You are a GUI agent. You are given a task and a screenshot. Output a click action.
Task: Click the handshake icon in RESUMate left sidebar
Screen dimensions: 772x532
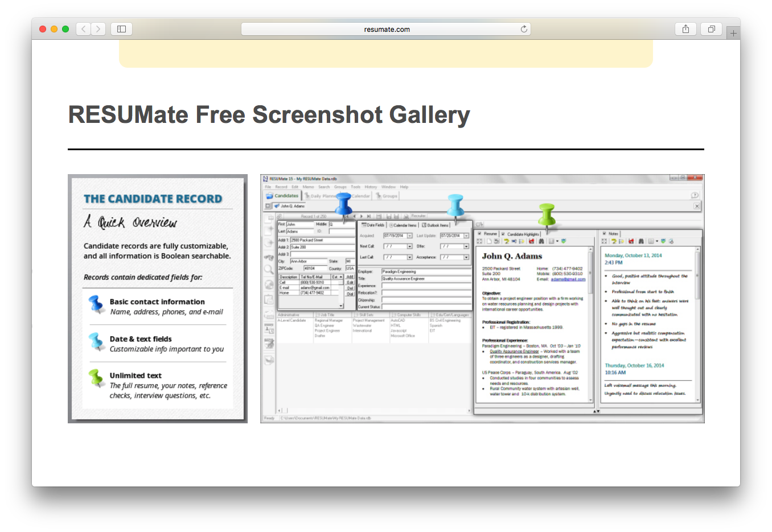click(x=269, y=257)
